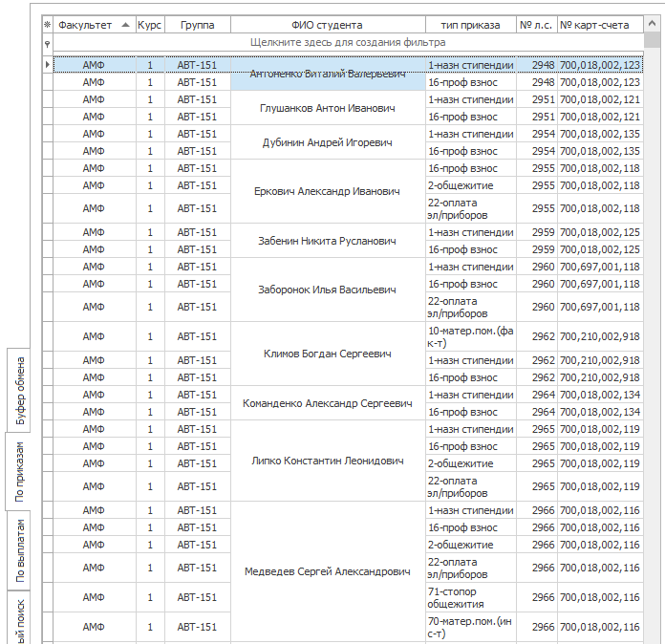The width and height of the screenshot is (665, 644).
Task: Select student Дубинин Андрей Игоревич
Action: point(328,142)
